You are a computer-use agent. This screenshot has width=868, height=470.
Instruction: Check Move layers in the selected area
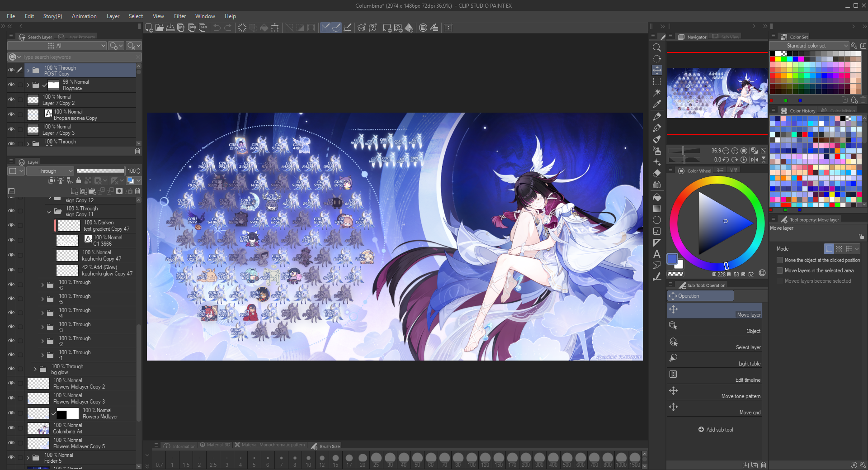(x=780, y=271)
